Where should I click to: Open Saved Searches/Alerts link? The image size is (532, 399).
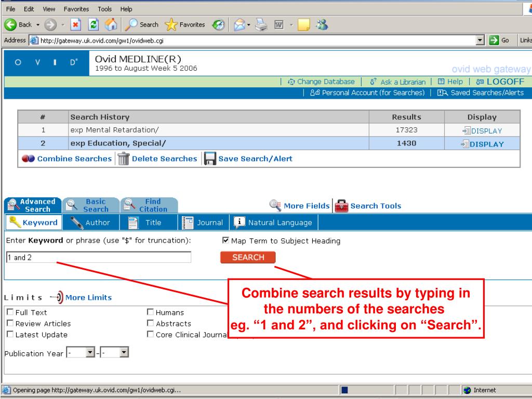481,92
